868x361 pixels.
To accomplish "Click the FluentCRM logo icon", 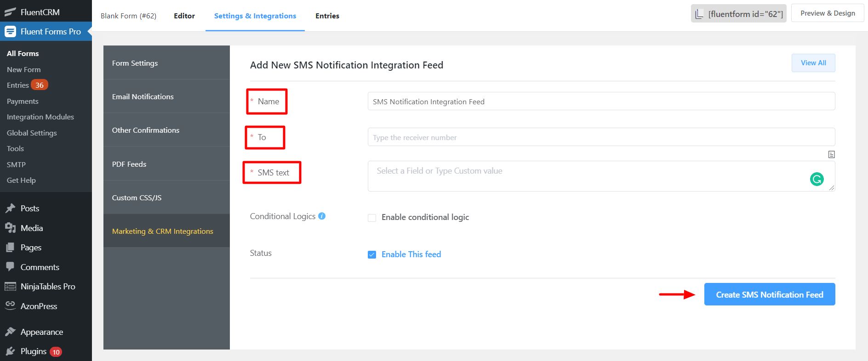I will coord(10,12).
